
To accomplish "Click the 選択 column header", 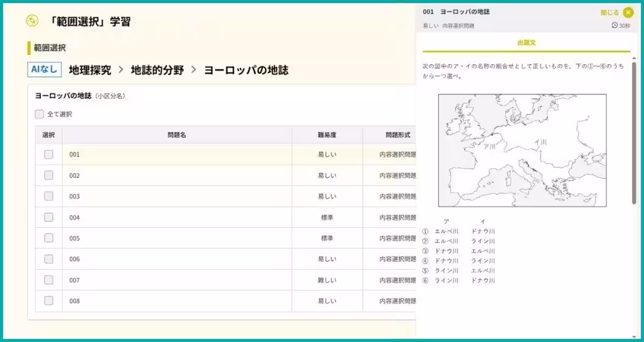I will click(x=48, y=135).
